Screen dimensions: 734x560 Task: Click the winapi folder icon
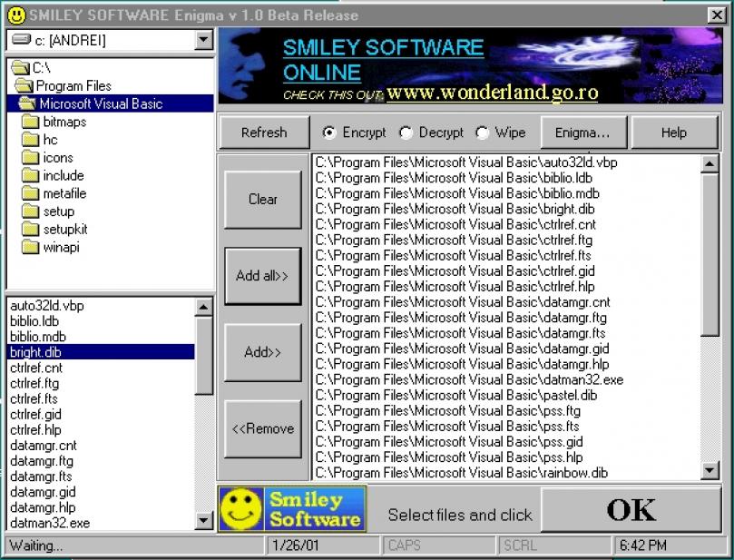(x=31, y=247)
